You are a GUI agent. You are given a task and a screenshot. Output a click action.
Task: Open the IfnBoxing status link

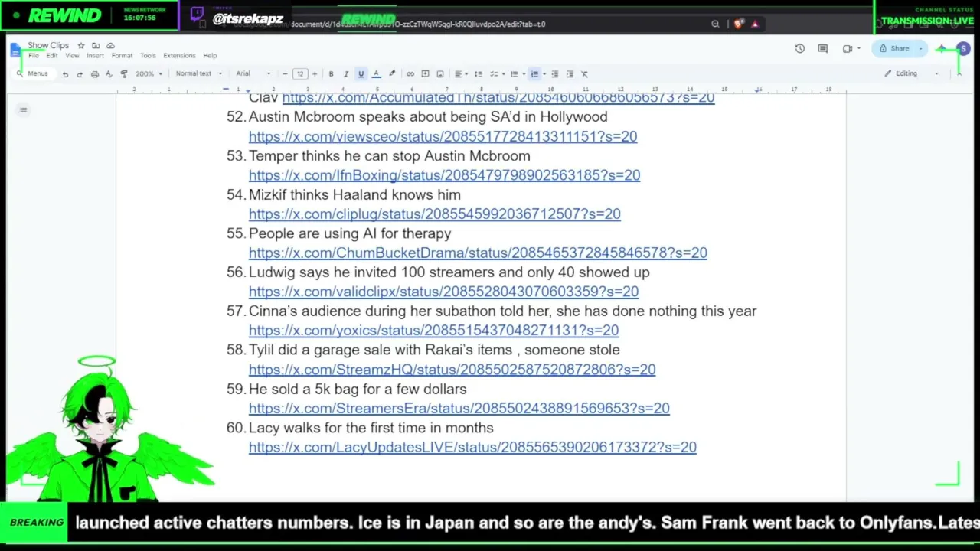click(444, 175)
